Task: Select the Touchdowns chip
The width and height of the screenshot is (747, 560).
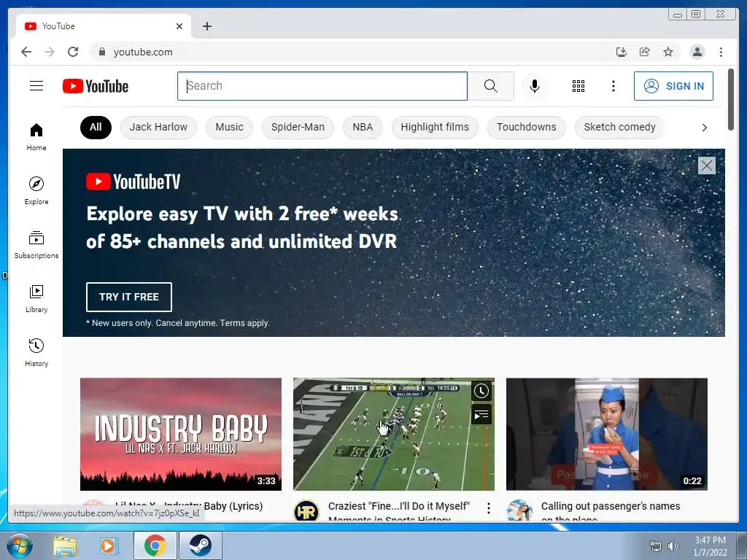Action: click(x=527, y=127)
